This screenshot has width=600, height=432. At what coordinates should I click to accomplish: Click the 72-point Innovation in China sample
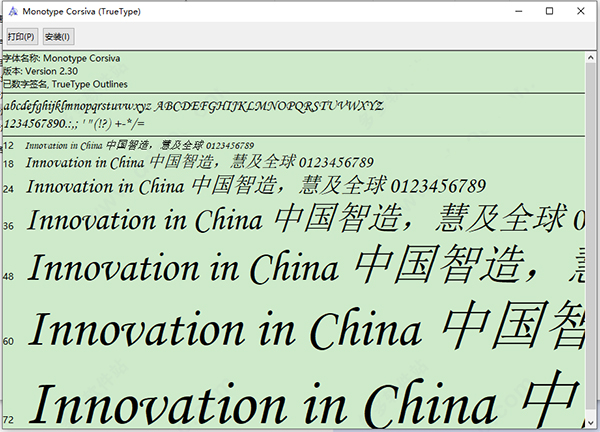[x=307, y=401]
